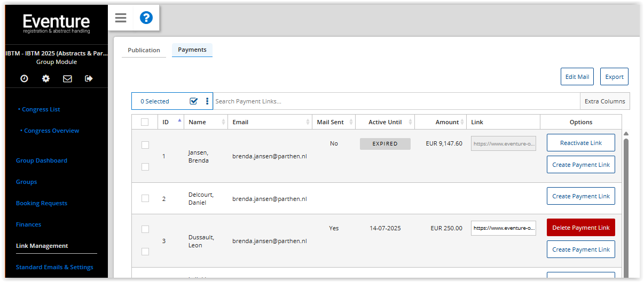This screenshot has height=282, width=644.
Task: Select the Payments tab
Action: point(192,50)
